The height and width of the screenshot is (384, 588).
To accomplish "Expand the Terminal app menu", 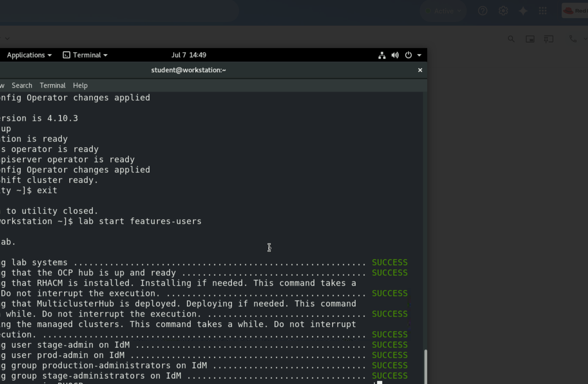I will pos(85,55).
